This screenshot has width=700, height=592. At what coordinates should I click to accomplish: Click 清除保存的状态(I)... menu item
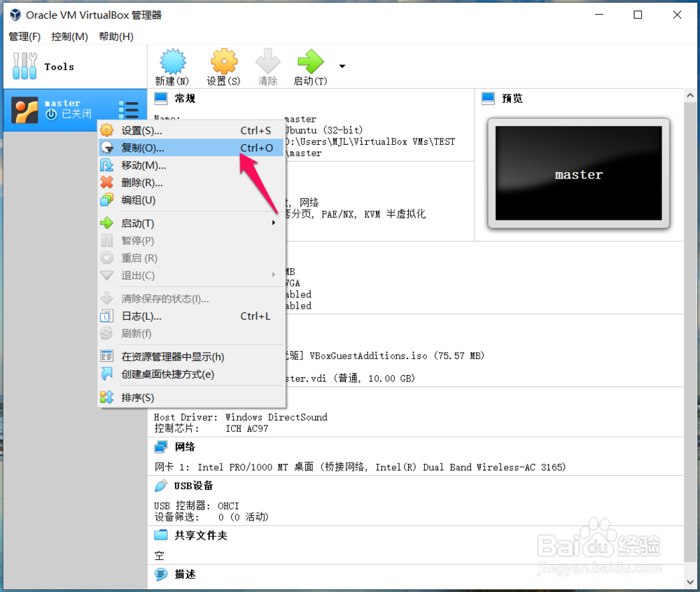(x=191, y=299)
